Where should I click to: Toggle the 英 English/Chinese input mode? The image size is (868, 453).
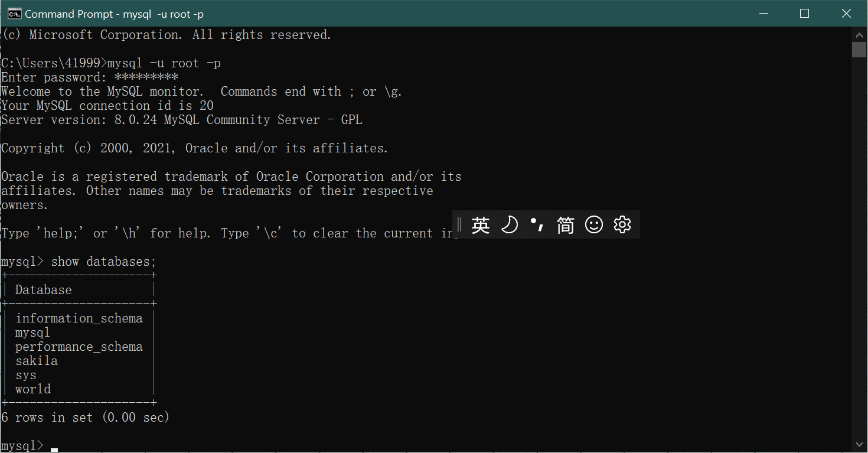point(481,225)
